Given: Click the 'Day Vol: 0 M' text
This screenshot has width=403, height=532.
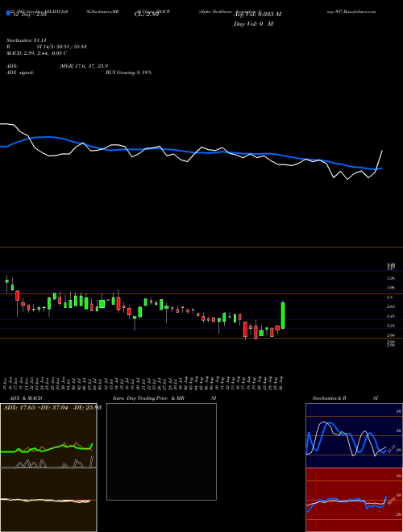Looking at the screenshot, I should point(253,24).
